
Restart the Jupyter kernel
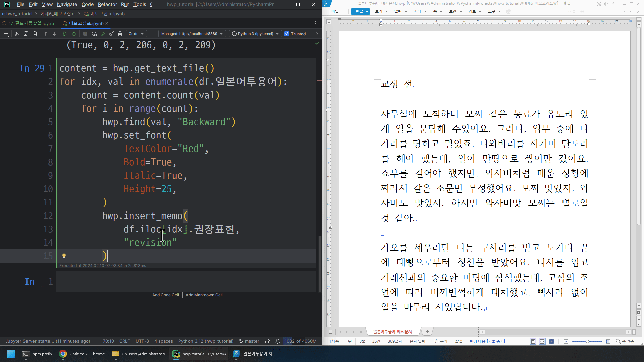[94, 34]
